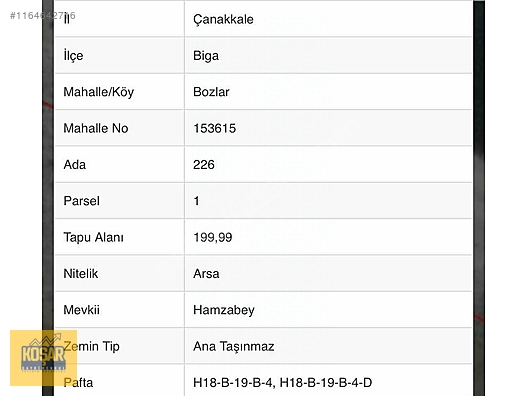Select the Tapu Alanı value 199,99

pos(212,237)
